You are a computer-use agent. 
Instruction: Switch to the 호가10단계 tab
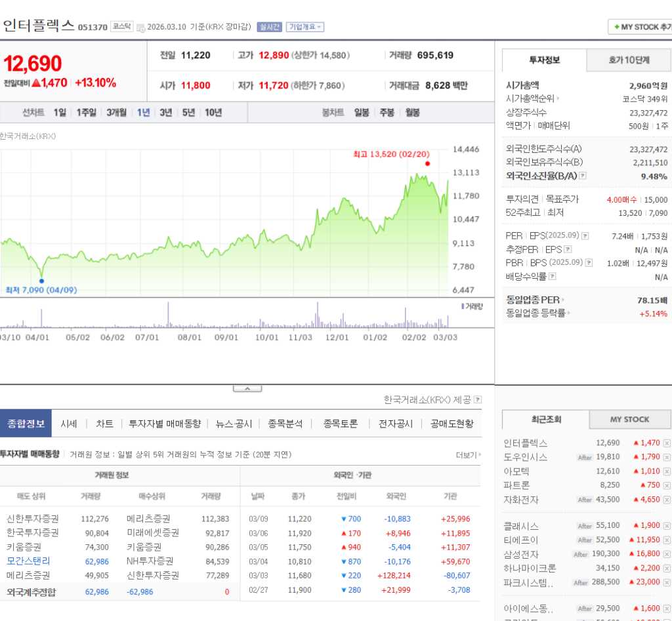coord(628,60)
